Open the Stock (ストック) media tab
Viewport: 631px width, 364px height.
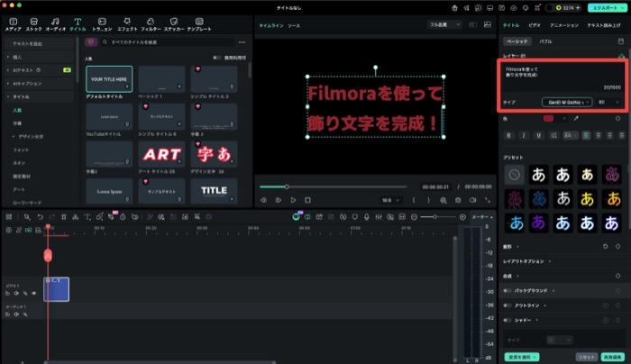tap(33, 24)
